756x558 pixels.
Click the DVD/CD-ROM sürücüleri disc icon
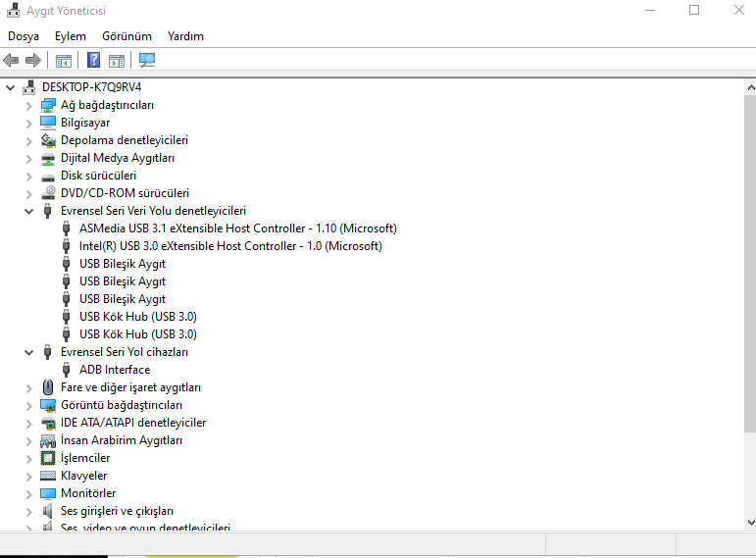pos(48,193)
